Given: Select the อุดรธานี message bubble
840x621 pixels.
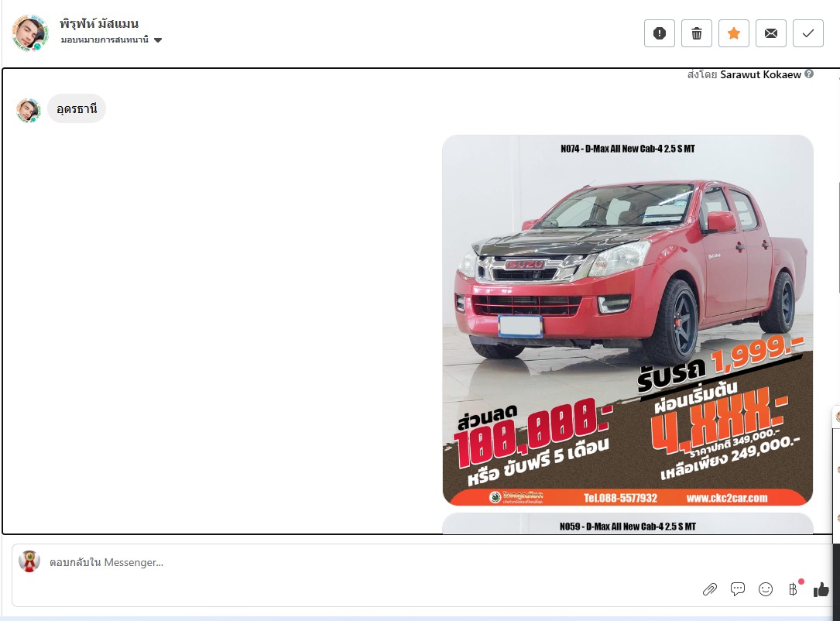Looking at the screenshot, I should (77, 108).
